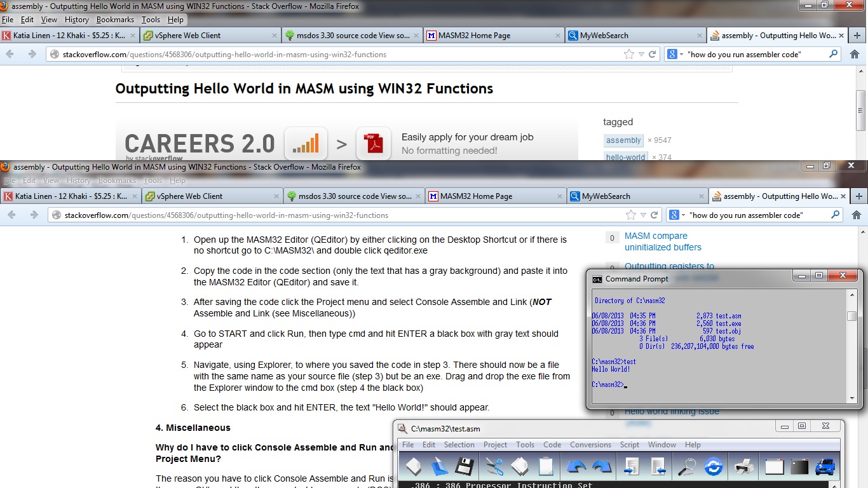Switch to msdos 3.30 source code tab in front Firefox
This screenshot has width=868, height=488.
pos(354,196)
